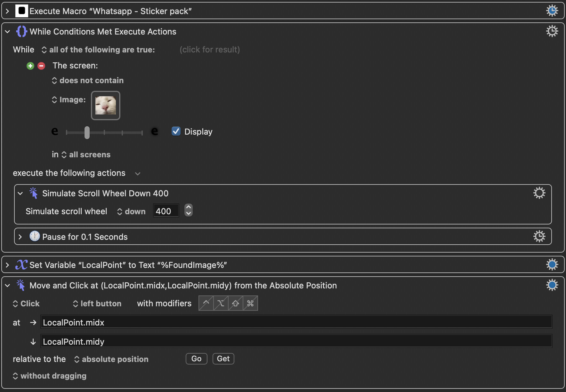Click gear icon on Execute Macro action
This screenshot has width=566, height=392.
click(x=552, y=11)
